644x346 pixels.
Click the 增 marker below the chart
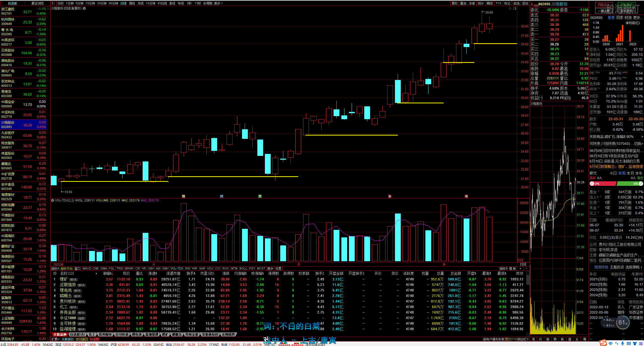tap(466, 196)
